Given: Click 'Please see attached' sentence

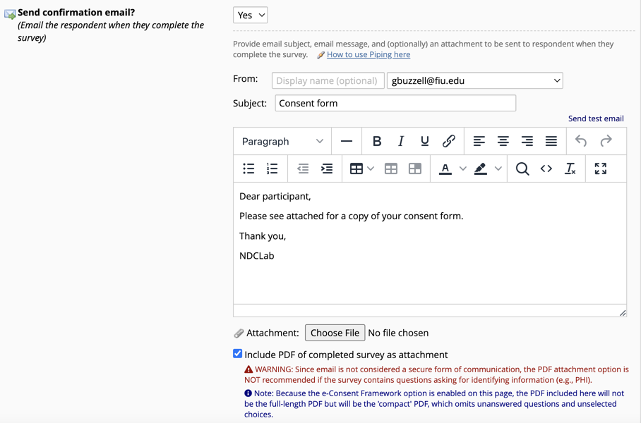Looking at the screenshot, I should (351, 216).
